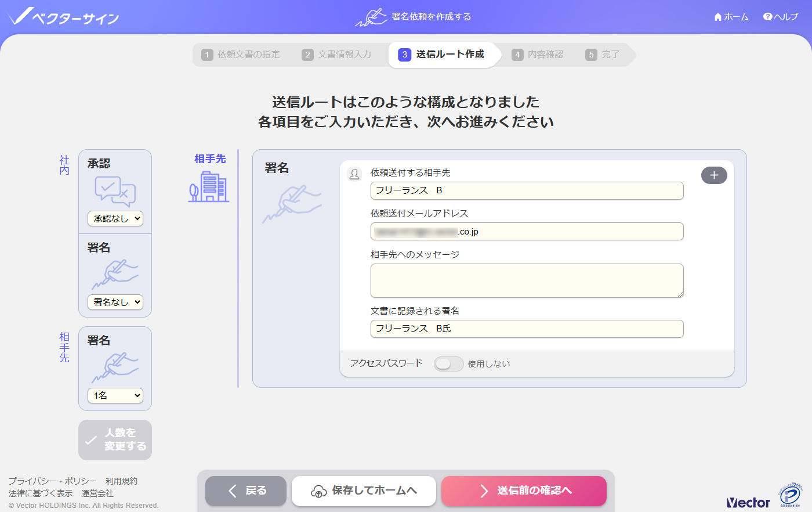Open 法律に基づく表示 link
Image resolution: width=812 pixels, height=512 pixels.
[41, 493]
